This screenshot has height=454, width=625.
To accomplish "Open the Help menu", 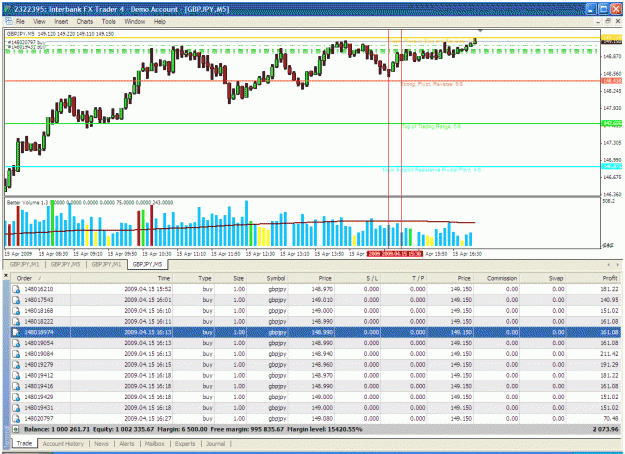I will (x=160, y=22).
